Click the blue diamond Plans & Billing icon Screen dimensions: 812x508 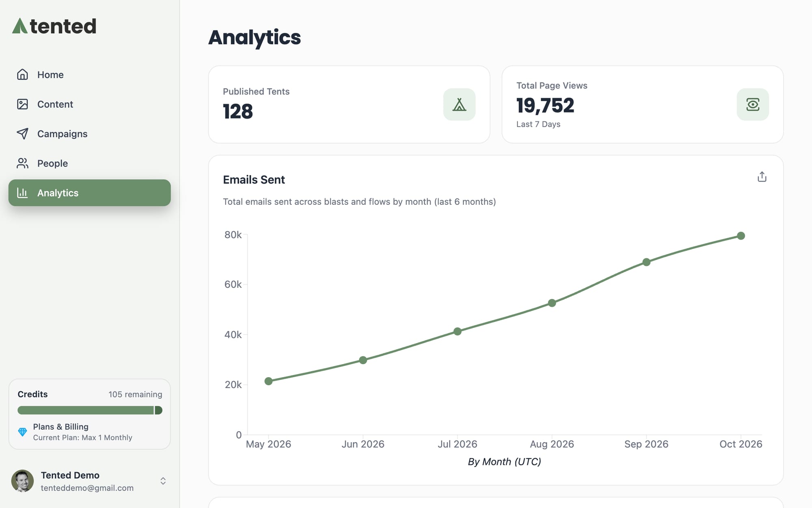click(x=23, y=432)
